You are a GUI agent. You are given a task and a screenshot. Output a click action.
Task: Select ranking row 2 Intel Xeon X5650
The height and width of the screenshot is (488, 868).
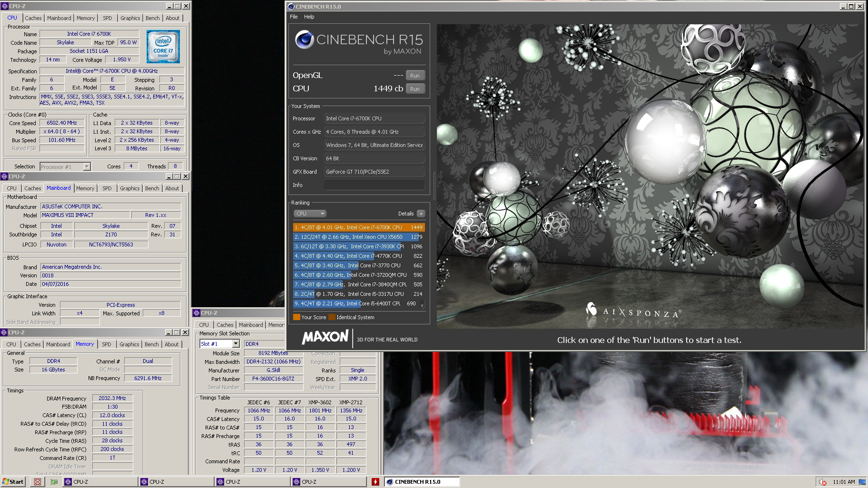[359, 237]
